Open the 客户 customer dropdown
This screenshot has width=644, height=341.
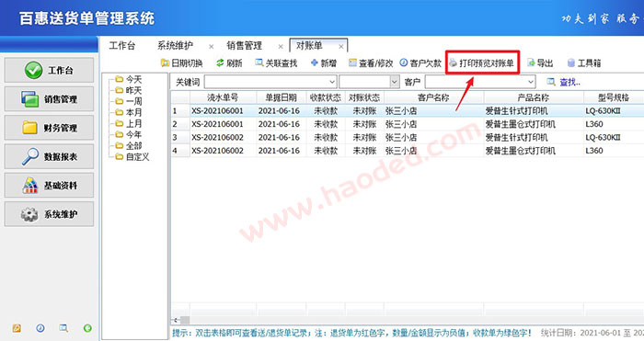pos(531,82)
